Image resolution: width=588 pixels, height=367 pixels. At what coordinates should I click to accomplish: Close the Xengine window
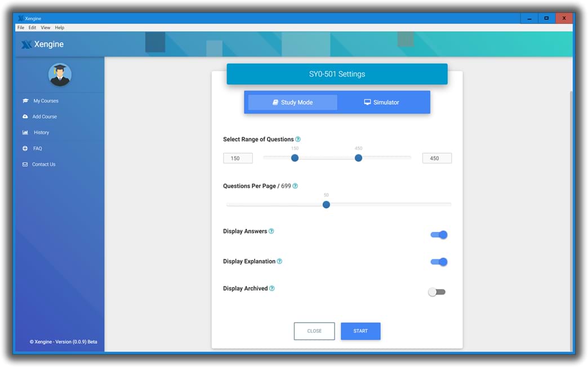pyautogui.click(x=564, y=19)
